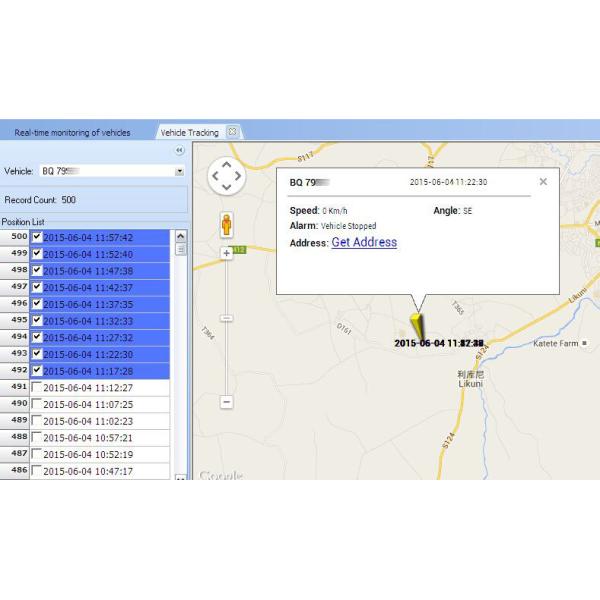The image size is (600, 600).
Task: Select row number 493 header
Action: [x=15, y=354]
